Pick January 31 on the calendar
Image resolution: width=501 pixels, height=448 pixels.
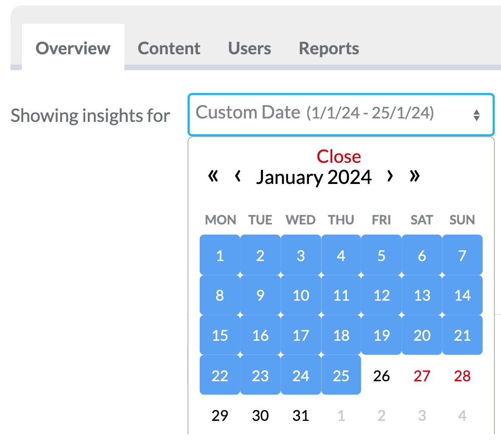tap(301, 416)
